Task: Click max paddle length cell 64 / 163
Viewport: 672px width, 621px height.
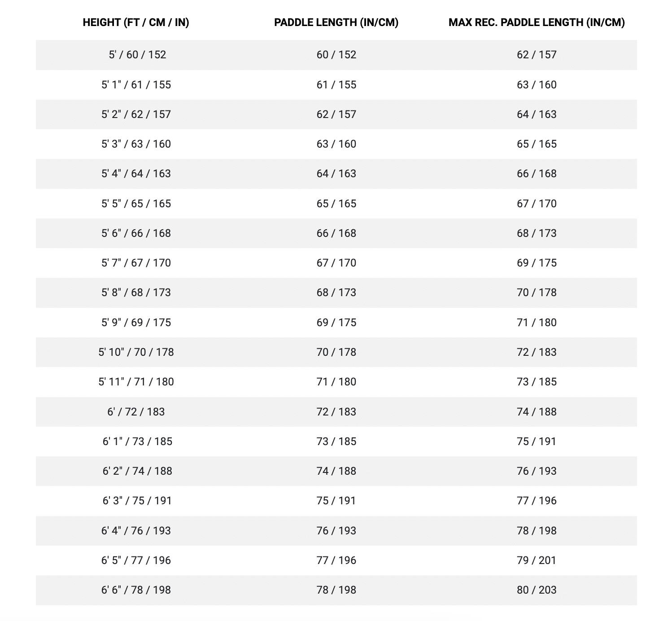Action: pyautogui.click(x=537, y=114)
